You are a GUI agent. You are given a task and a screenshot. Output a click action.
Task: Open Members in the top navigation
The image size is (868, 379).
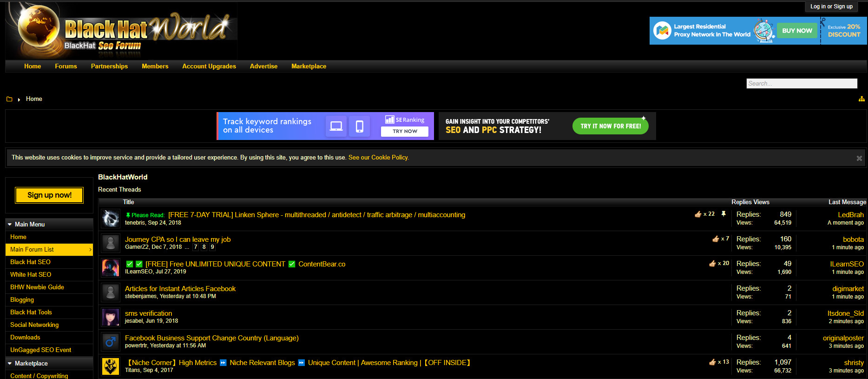[155, 66]
